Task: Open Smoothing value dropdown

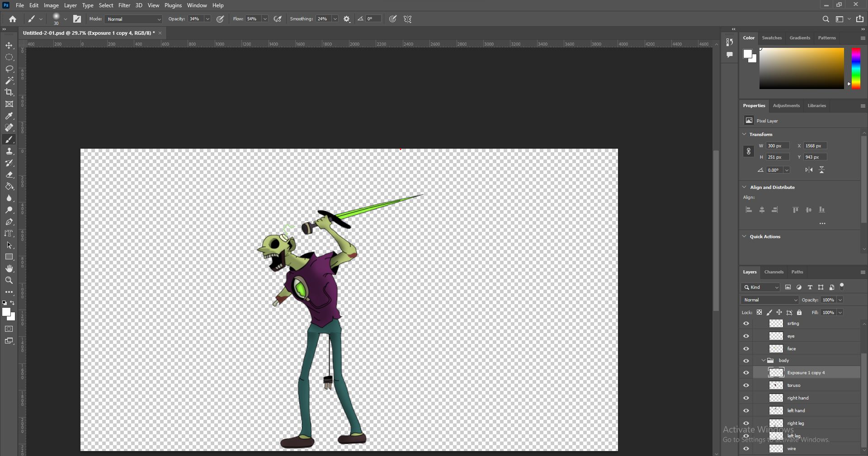Action: click(x=335, y=19)
